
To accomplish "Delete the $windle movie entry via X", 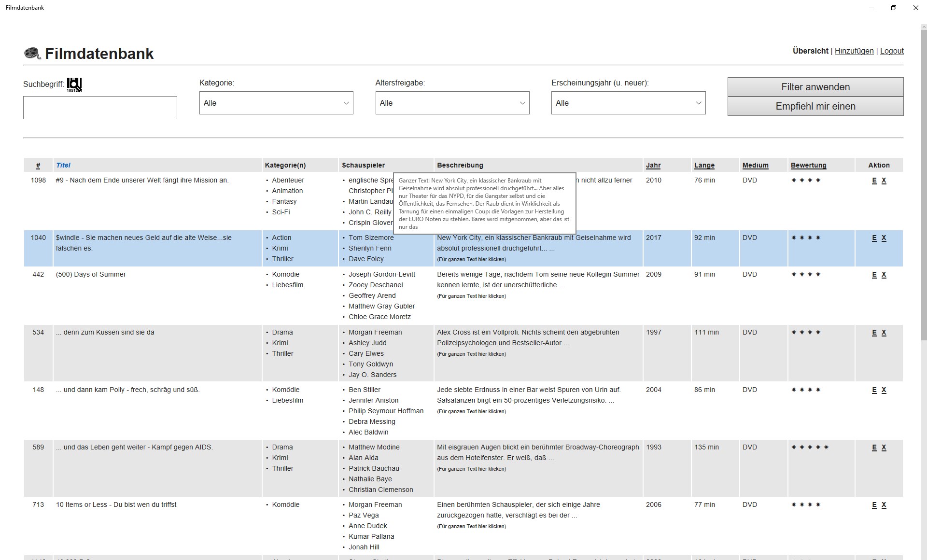I will coord(884,238).
